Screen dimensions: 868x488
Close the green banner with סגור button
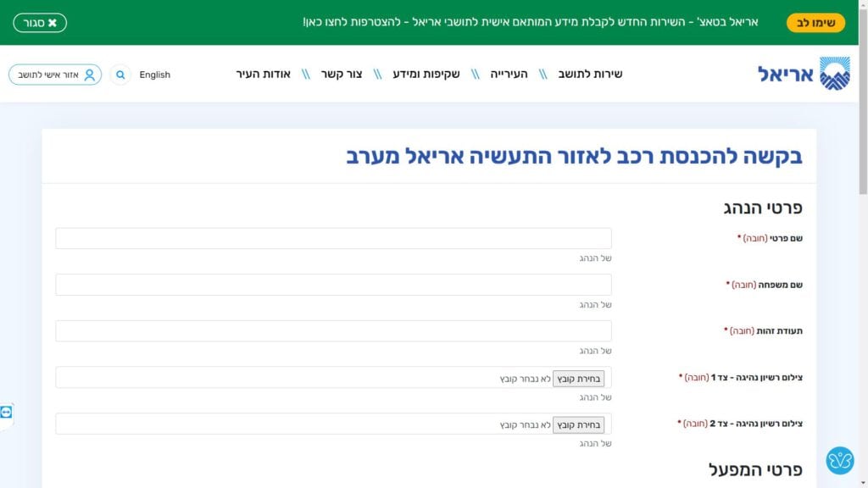(x=40, y=23)
